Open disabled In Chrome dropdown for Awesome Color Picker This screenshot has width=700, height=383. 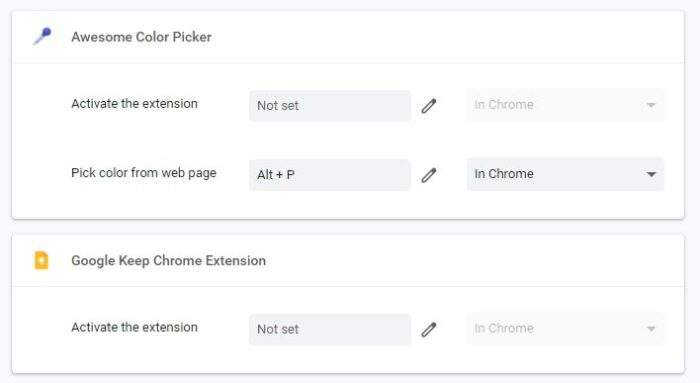pos(565,105)
